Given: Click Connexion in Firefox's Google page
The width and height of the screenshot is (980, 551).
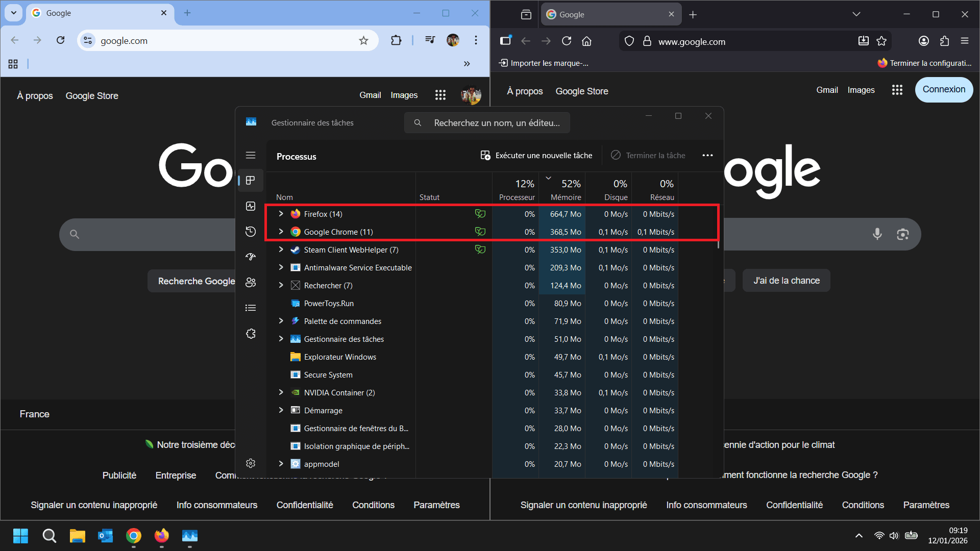Looking at the screenshot, I should point(943,89).
